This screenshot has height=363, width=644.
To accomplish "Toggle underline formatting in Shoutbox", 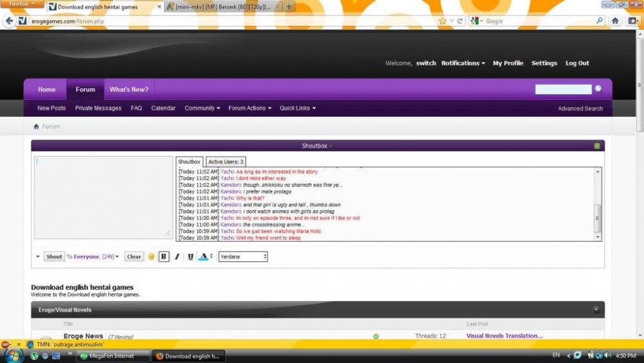I will [191, 257].
